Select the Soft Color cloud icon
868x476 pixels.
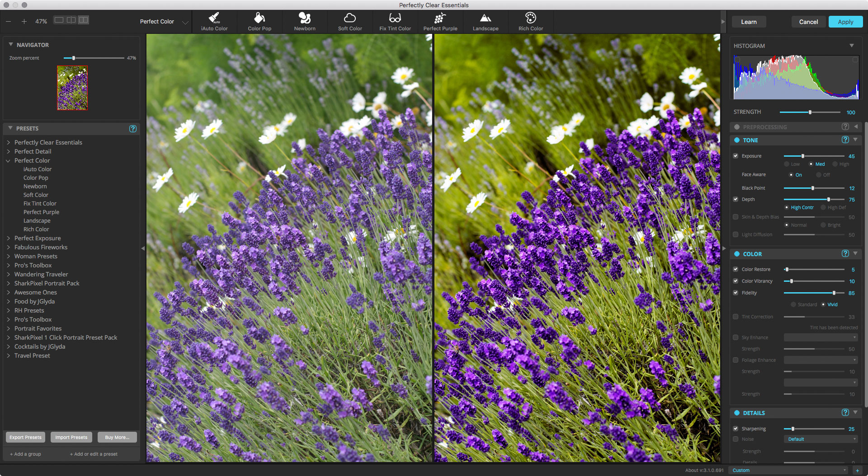pos(349,21)
